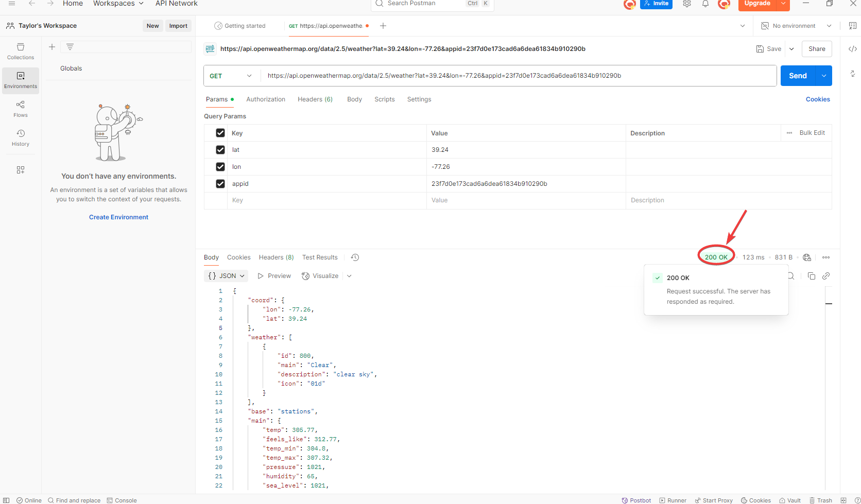Open the Collections sidebar panel
The height and width of the screenshot is (504, 861).
coord(21,51)
